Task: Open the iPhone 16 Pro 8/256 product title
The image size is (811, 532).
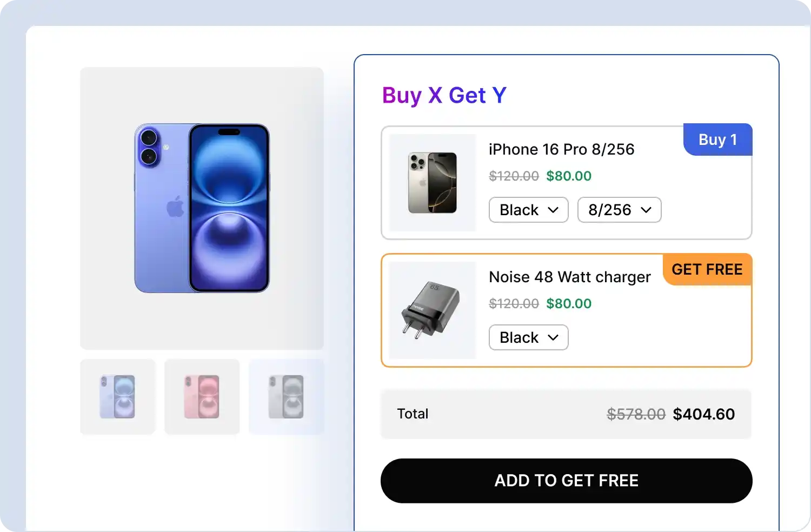Action: point(561,149)
